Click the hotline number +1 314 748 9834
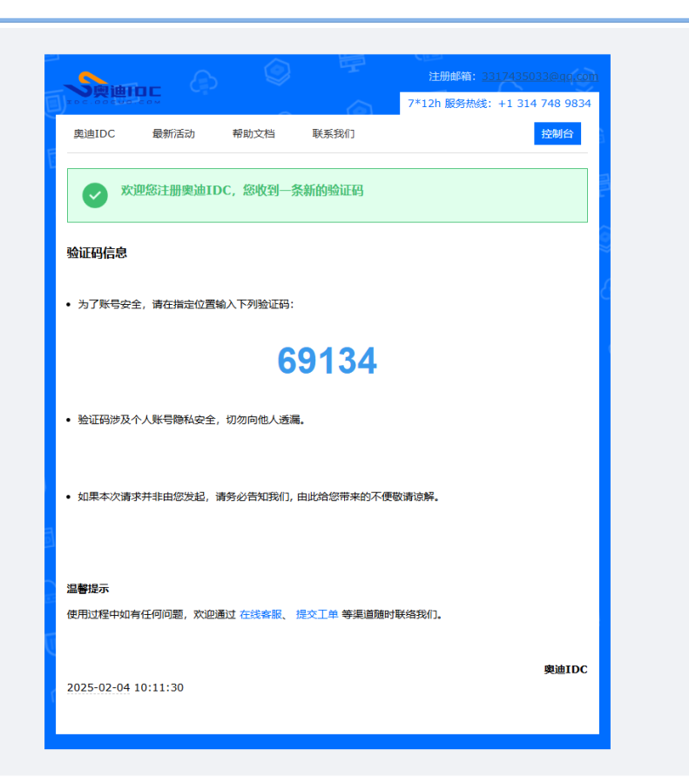The image size is (689, 784). pyautogui.click(x=544, y=104)
